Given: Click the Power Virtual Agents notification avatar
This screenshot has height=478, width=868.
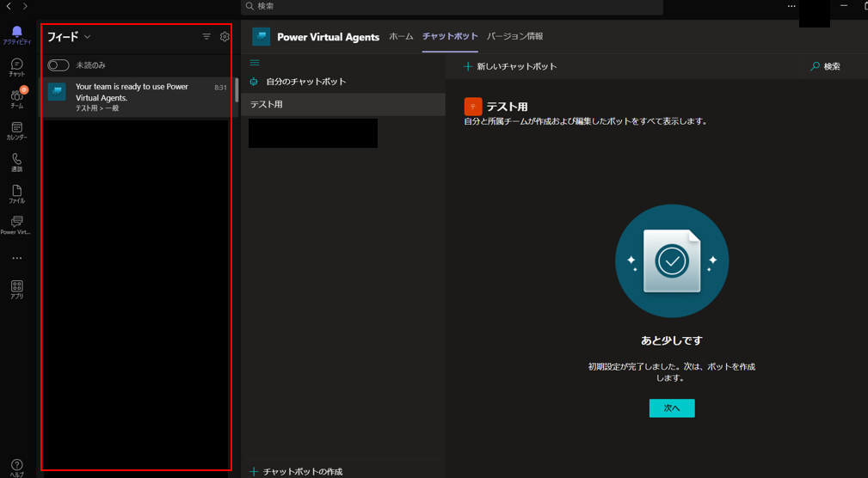Looking at the screenshot, I should (57, 92).
